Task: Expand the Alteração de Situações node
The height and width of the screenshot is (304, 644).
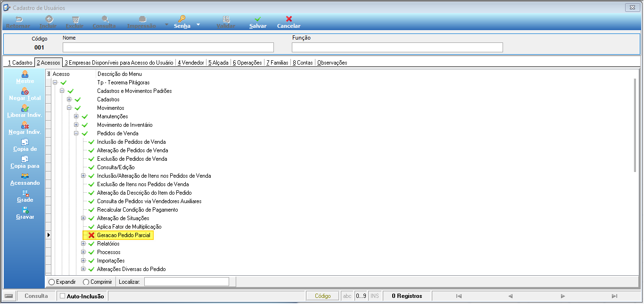Action: [83, 218]
